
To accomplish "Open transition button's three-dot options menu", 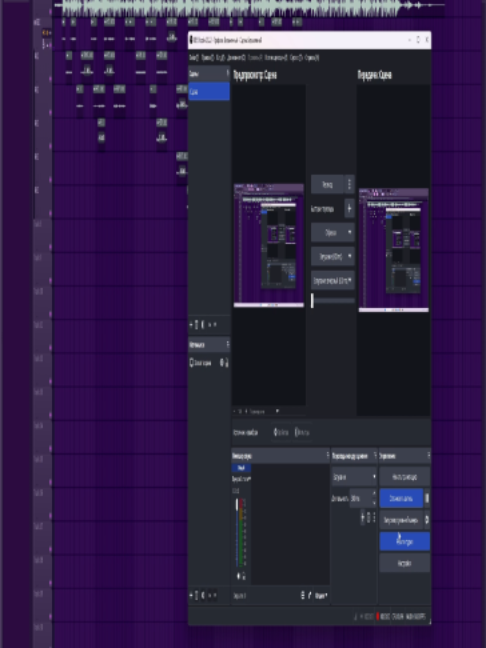I will 350,184.
